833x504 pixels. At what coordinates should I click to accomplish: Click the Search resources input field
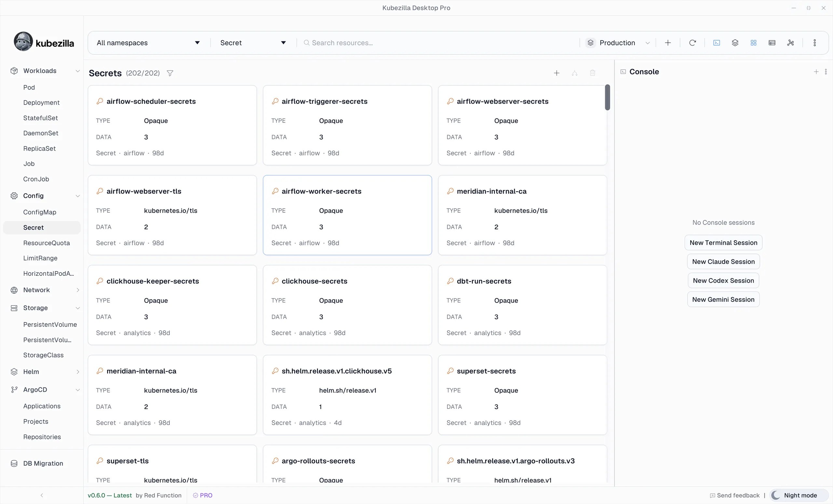[440, 43]
